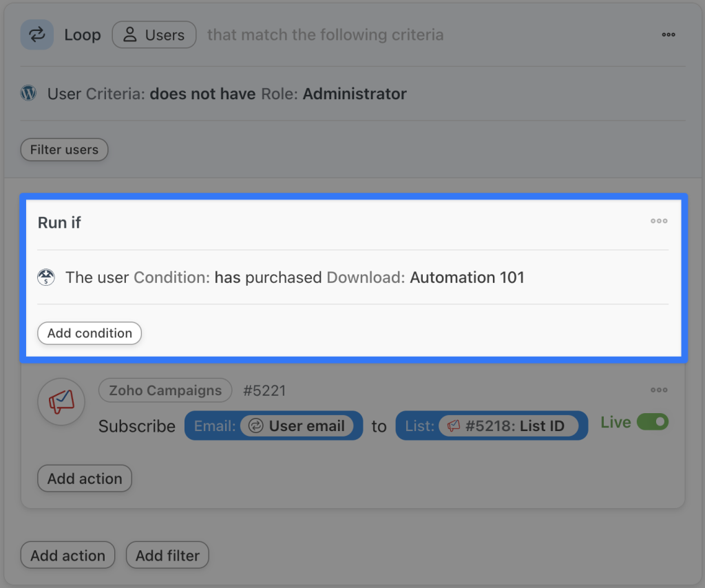Click the WordPress icon beside User Criteria
Image resolution: width=705 pixels, height=588 pixels.
[x=28, y=94]
